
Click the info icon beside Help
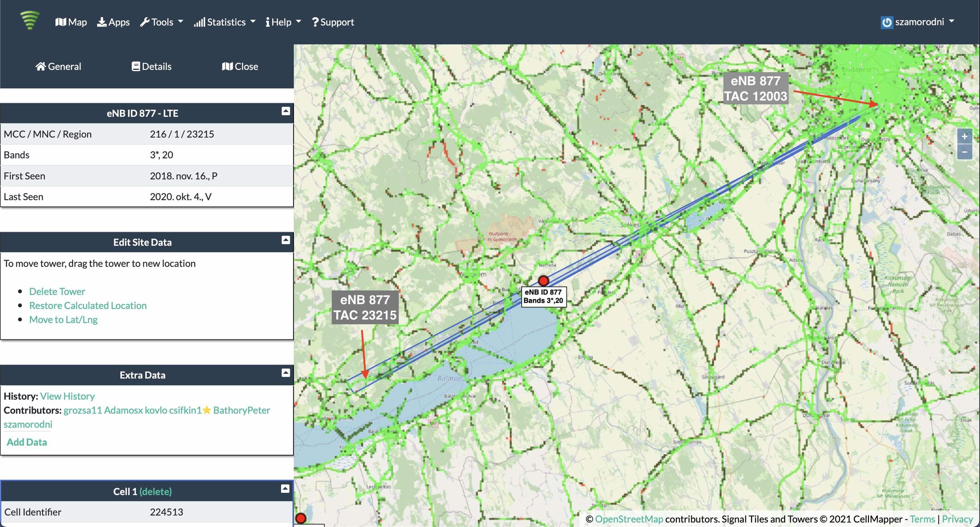click(x=268, y=22)
